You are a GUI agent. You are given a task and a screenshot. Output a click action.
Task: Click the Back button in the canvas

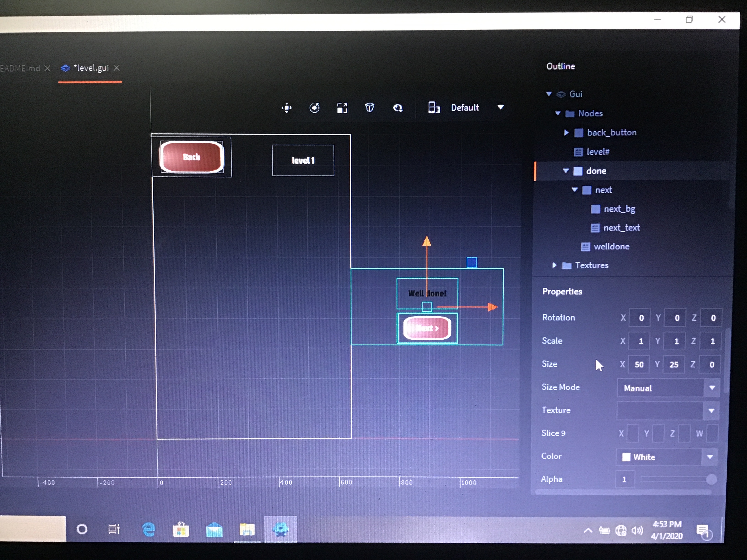coord(192,157)
